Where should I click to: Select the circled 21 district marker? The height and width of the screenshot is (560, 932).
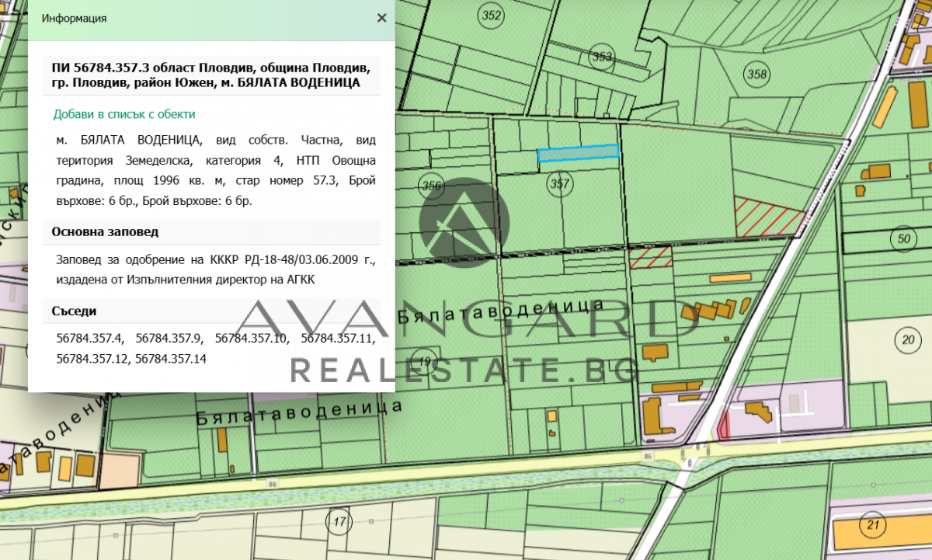point(873,526)
